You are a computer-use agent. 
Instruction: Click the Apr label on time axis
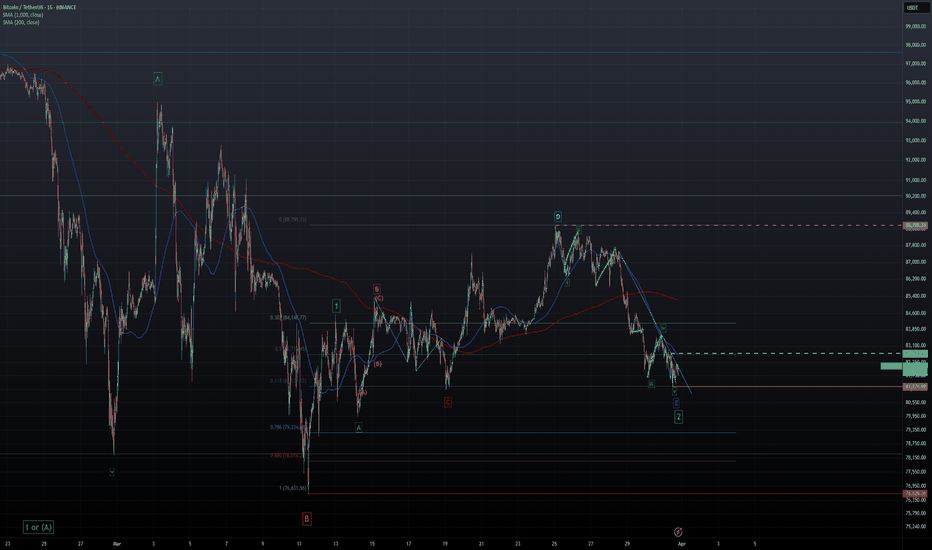click(x=682, y=543)
